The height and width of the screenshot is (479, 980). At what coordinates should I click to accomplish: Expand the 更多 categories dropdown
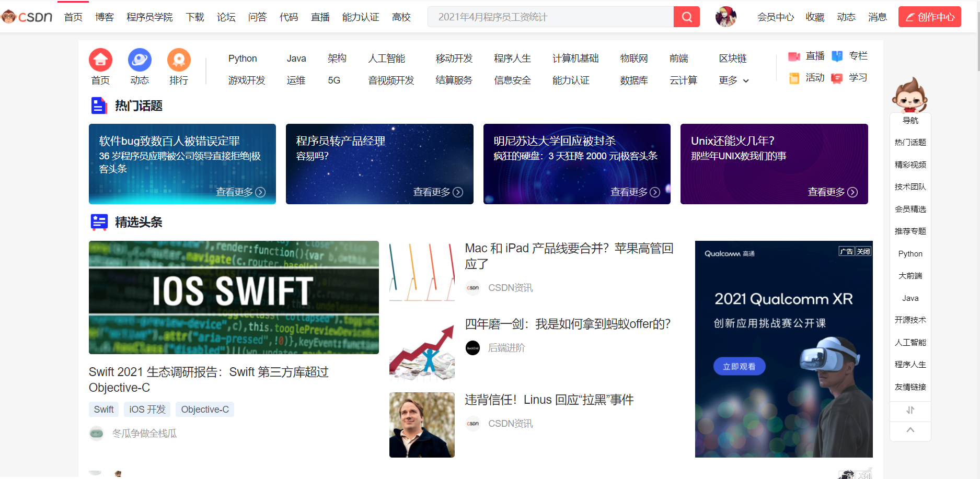coord(734,80)
